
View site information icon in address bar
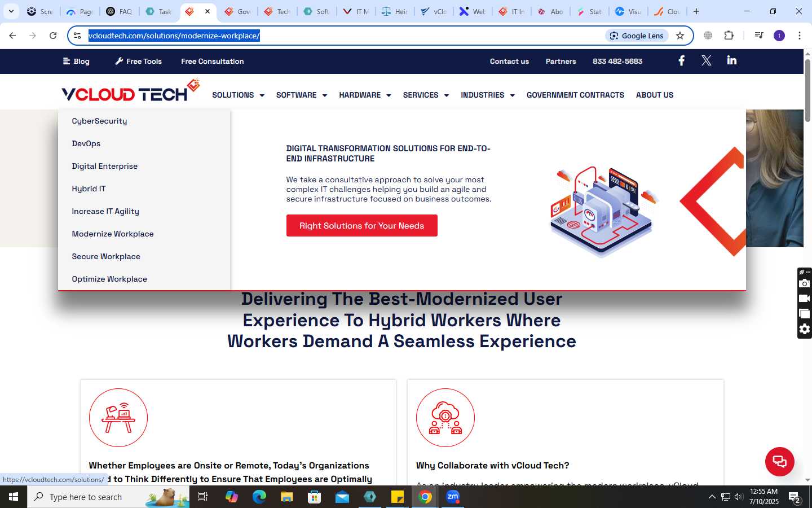coord(78,36)
